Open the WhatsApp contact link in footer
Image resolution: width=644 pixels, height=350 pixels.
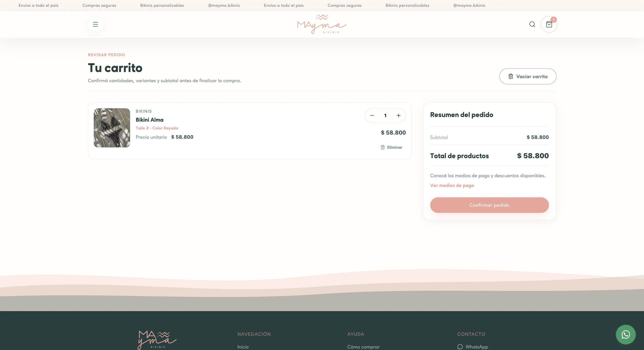tap(472, 347)
